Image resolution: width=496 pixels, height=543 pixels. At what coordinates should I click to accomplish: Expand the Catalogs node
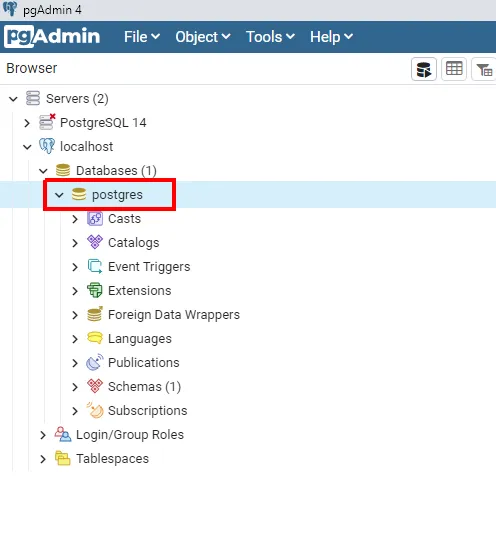coord(75,243)
